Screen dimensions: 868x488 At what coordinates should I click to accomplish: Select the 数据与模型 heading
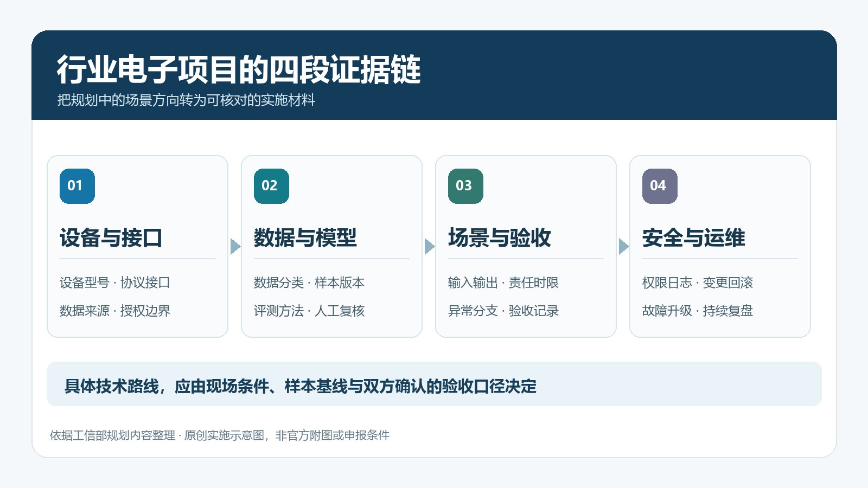[x=305, y=237]
